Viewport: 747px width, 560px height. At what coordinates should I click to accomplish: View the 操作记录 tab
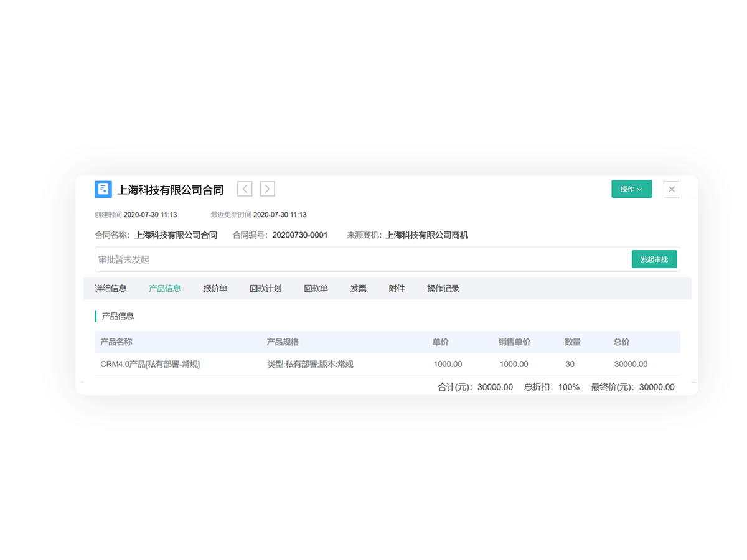coord(443,289)
